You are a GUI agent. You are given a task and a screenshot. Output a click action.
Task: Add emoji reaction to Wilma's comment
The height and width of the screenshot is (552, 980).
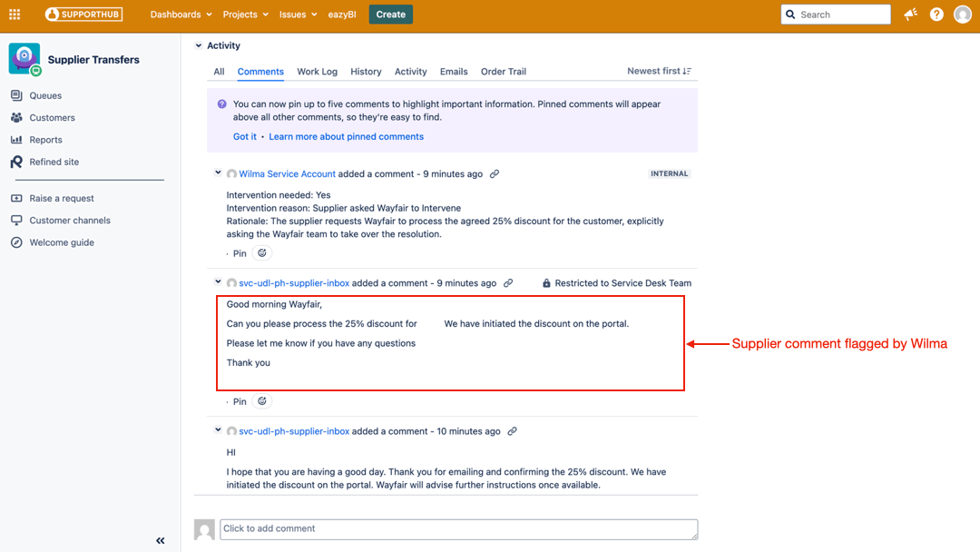261,252
